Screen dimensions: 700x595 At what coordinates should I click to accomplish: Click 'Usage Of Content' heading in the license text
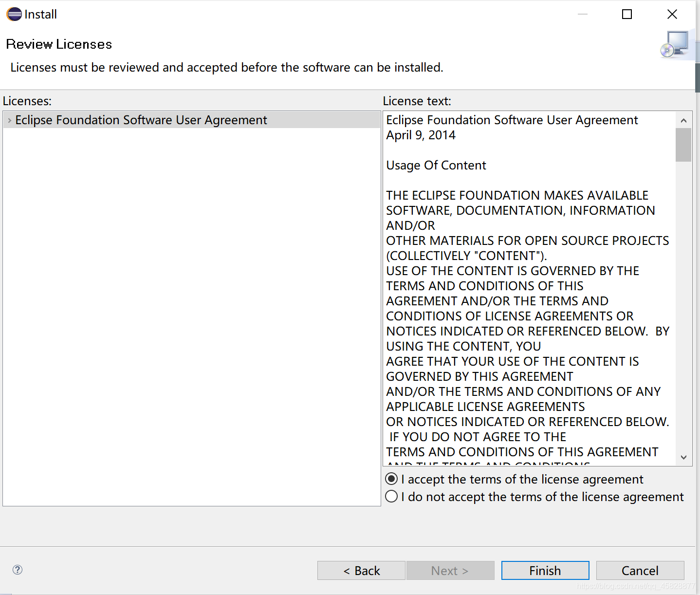pos(436,166)
